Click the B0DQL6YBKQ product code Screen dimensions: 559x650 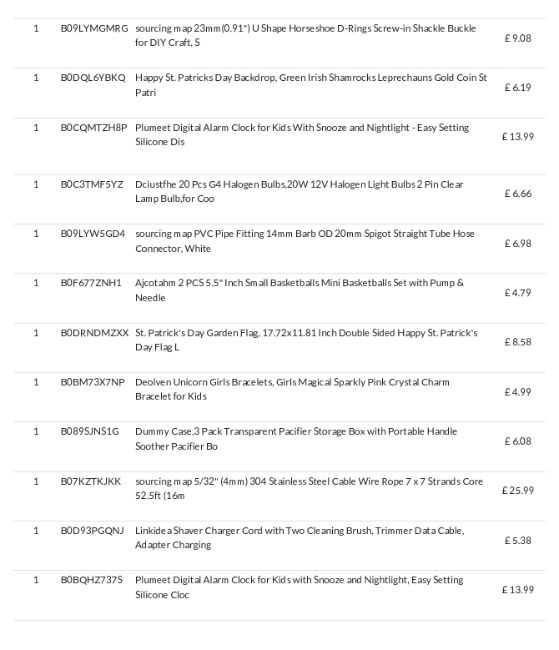(x=93, y=78)
